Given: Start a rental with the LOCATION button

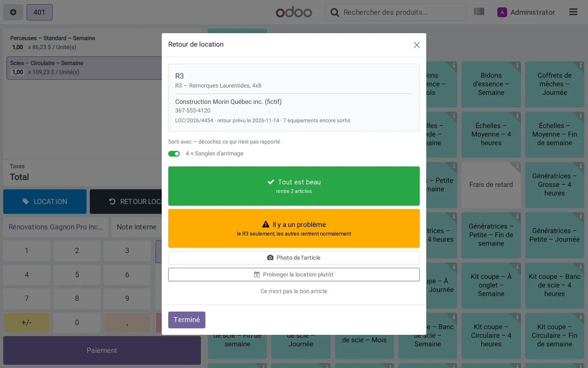Looking at the screenshot, I should [x=45, y=202].
